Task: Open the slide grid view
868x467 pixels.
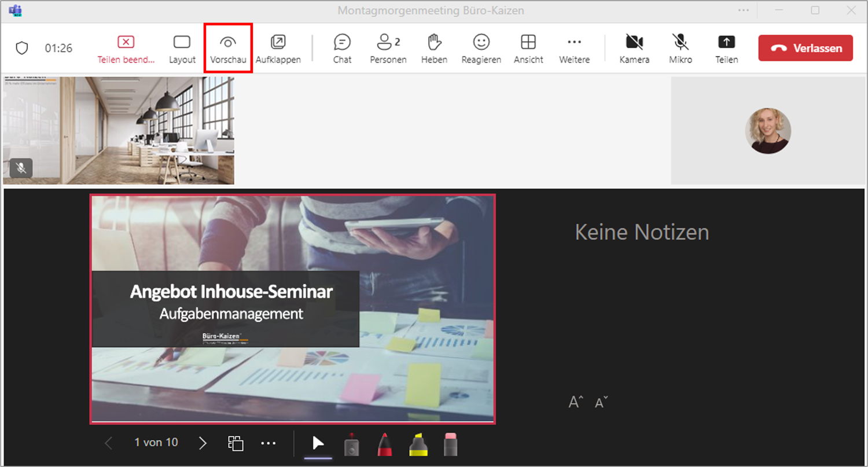Action: pos(236,443)
